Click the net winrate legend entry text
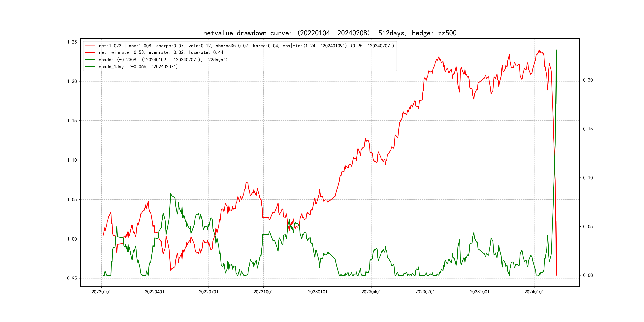 click(x=161, y=52)
